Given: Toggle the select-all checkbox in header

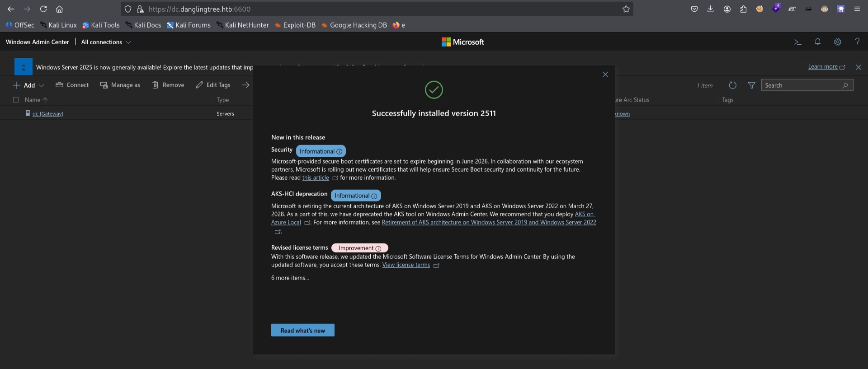Looking at the screenshot, I should click(x=16, y=100).
